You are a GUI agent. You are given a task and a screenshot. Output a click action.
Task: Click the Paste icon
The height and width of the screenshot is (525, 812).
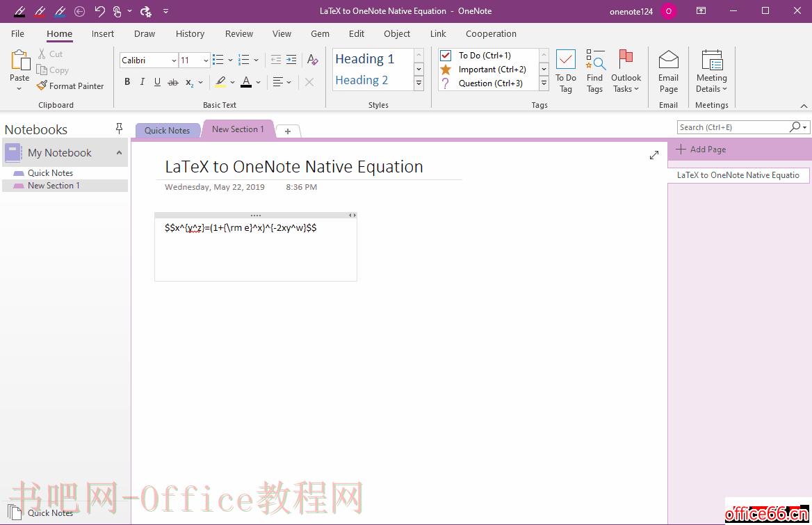[19, 61]
